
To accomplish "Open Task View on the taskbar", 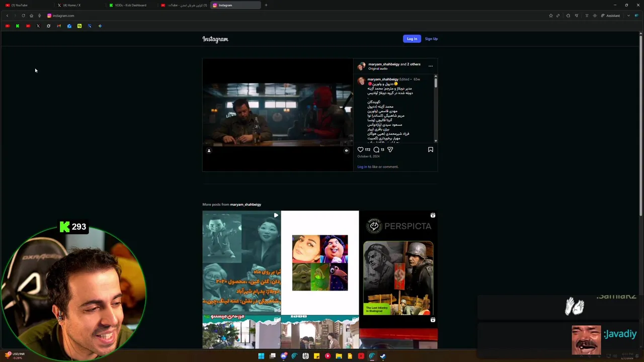I will coord(272,356).
